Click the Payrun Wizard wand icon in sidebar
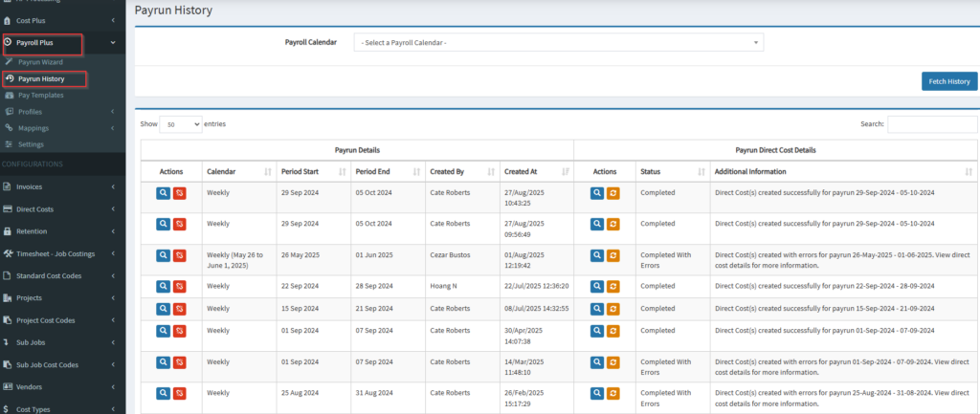Viewport: 980px width, 414px height. tap(10, 62)
